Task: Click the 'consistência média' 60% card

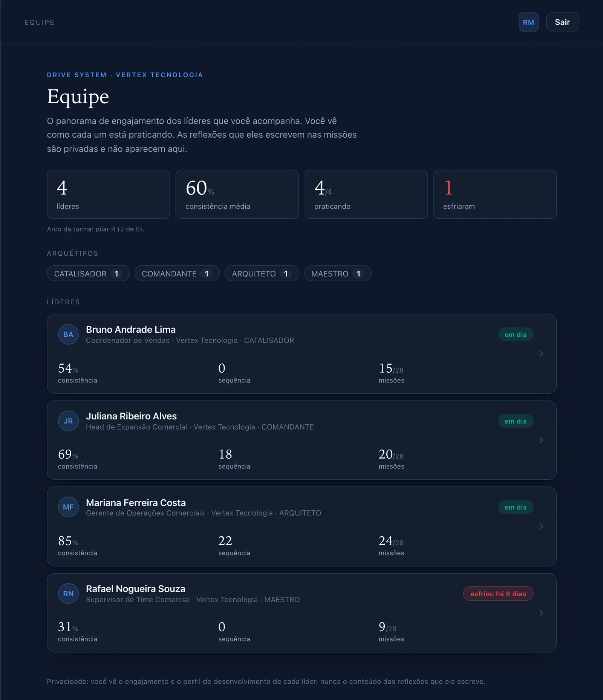Action: pos(237,194)
